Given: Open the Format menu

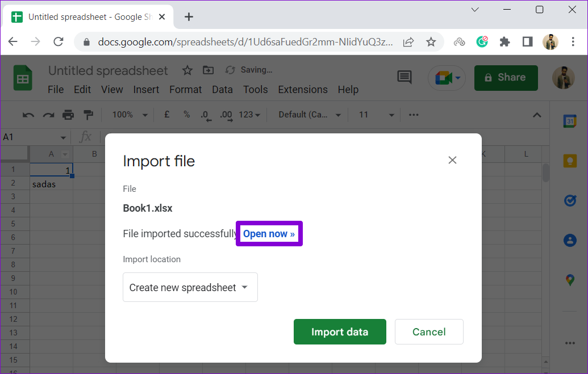Looking at the screenshot, I should [185, 90].
